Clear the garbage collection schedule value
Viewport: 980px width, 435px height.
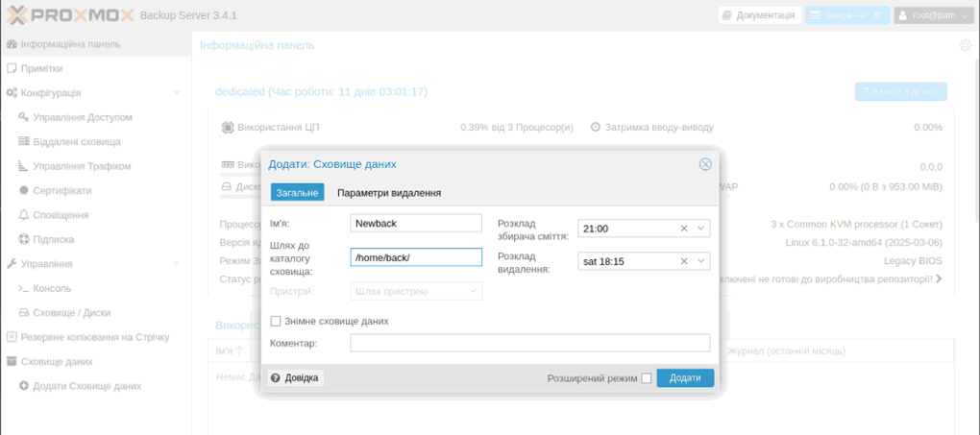684,229
